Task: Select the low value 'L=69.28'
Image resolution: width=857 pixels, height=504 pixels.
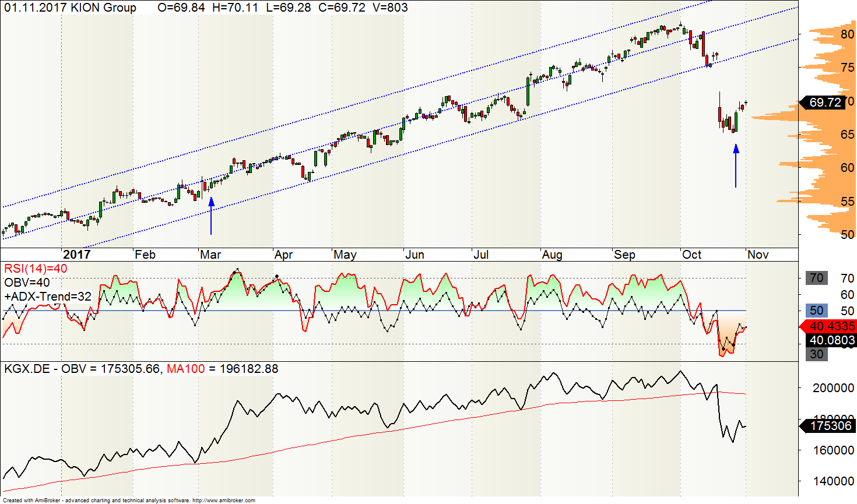Action: point(287,8)
